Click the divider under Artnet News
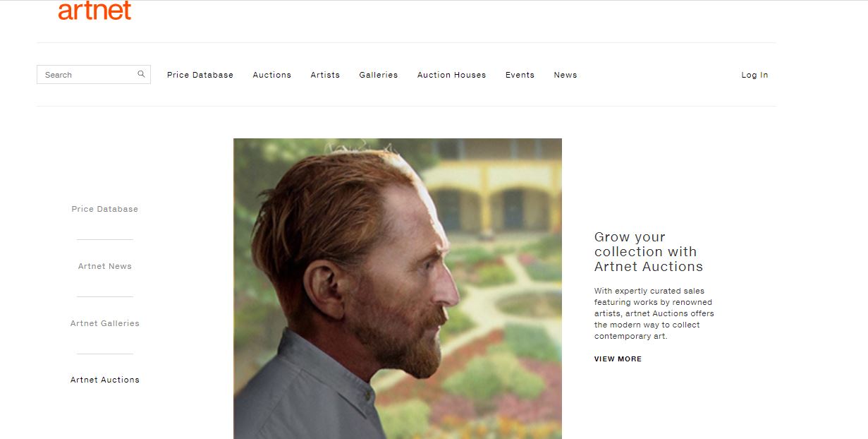 (104, 294)
